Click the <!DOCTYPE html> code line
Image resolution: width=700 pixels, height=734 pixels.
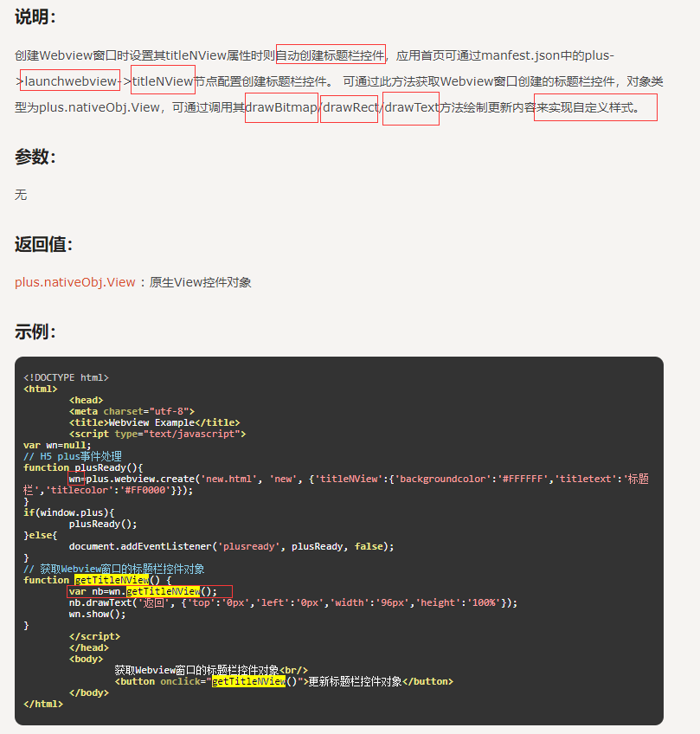pos(66,377)
